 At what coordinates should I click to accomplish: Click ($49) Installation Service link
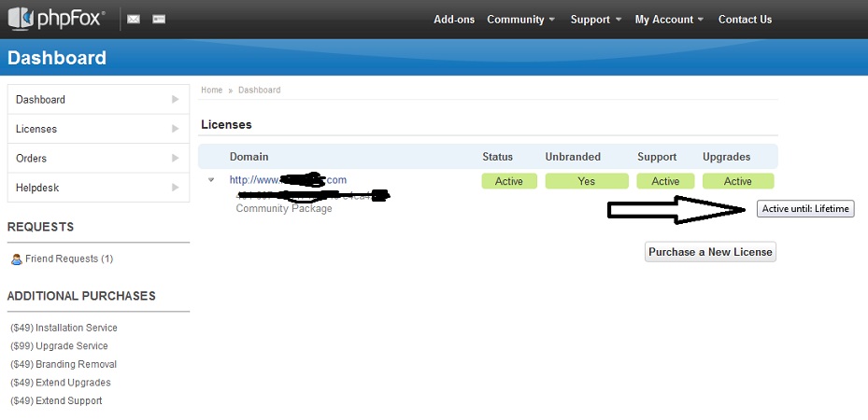[64, 328]
